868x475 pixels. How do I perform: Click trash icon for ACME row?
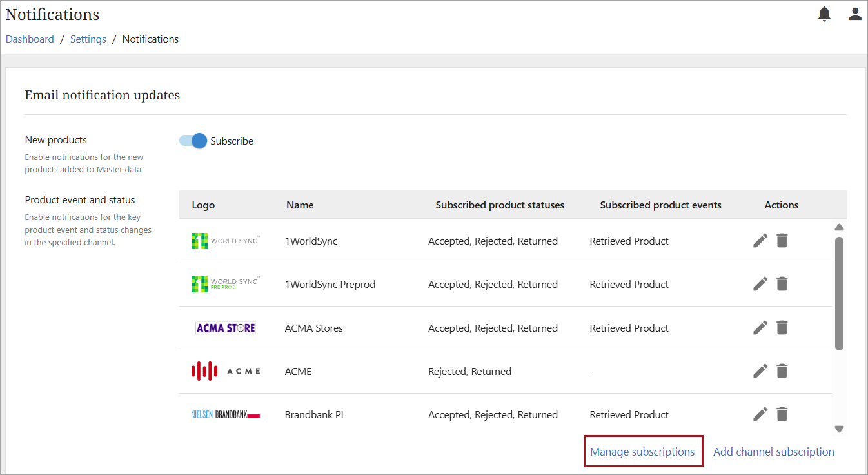782,371
